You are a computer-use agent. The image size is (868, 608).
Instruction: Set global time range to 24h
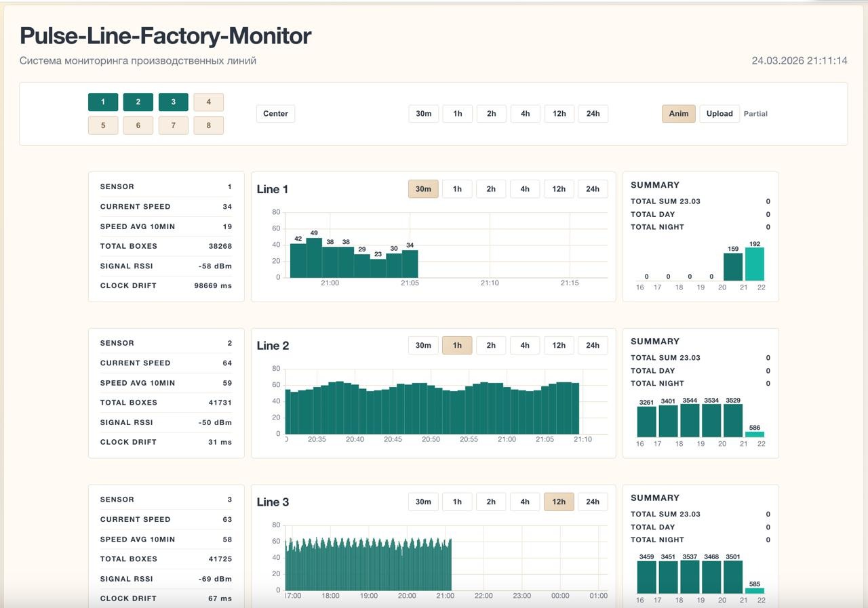(593, 113)
